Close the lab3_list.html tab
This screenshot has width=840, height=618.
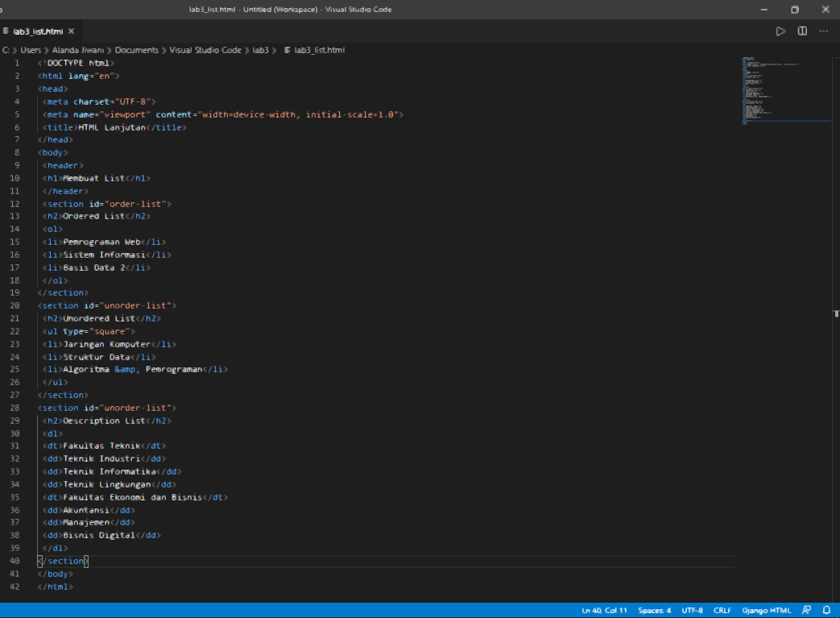tap(71, 31)
